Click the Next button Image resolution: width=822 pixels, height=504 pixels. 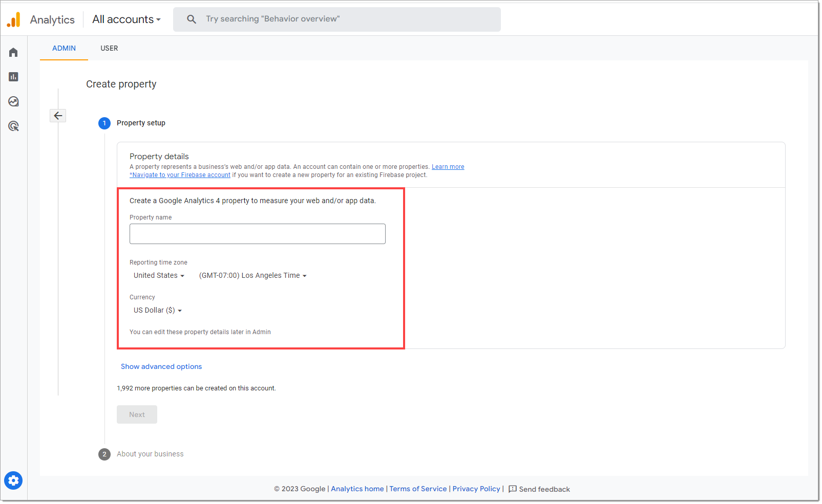(137, 414)
